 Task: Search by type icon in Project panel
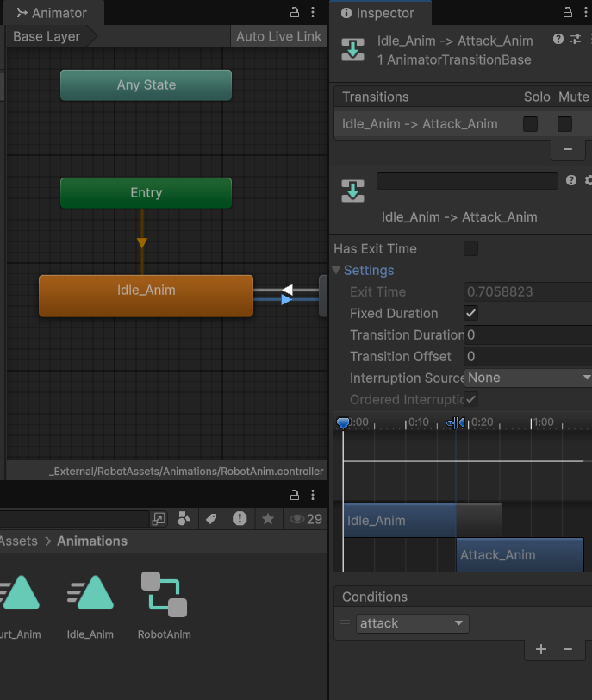(x=184, y=519)
